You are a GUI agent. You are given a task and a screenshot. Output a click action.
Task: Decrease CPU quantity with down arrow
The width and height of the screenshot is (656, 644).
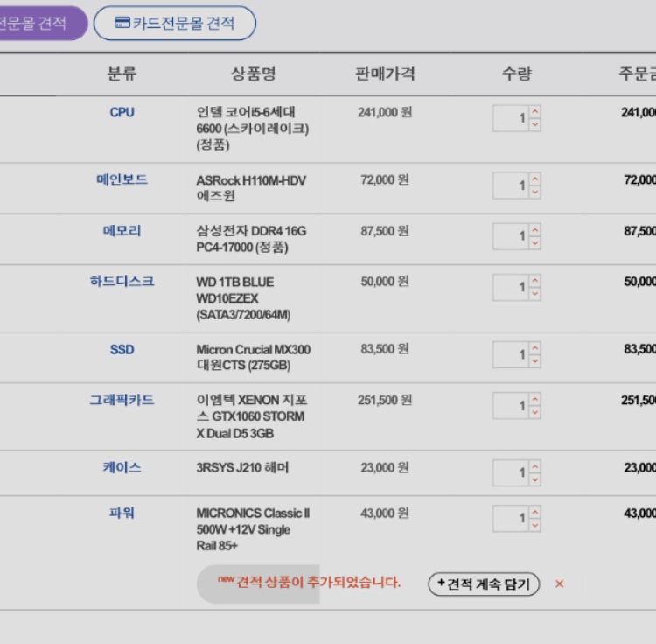point(535,124)
